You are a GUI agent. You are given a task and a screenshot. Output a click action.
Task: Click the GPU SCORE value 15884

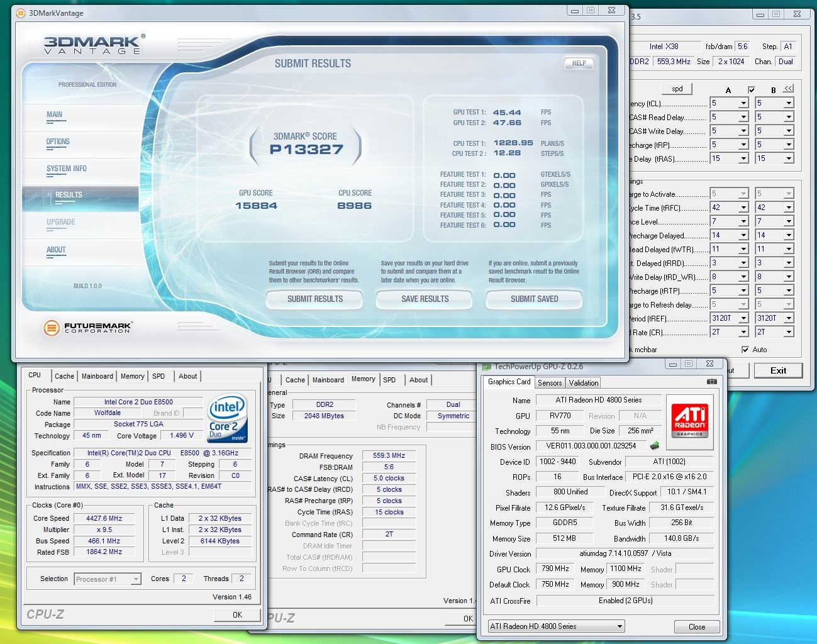tap(256, 206)
